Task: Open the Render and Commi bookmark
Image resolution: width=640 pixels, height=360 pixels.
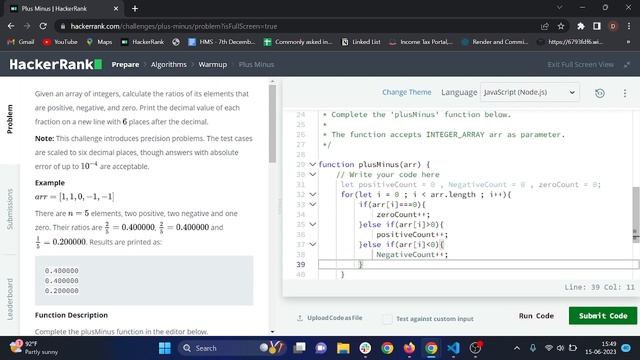Action: pos(494,42)
